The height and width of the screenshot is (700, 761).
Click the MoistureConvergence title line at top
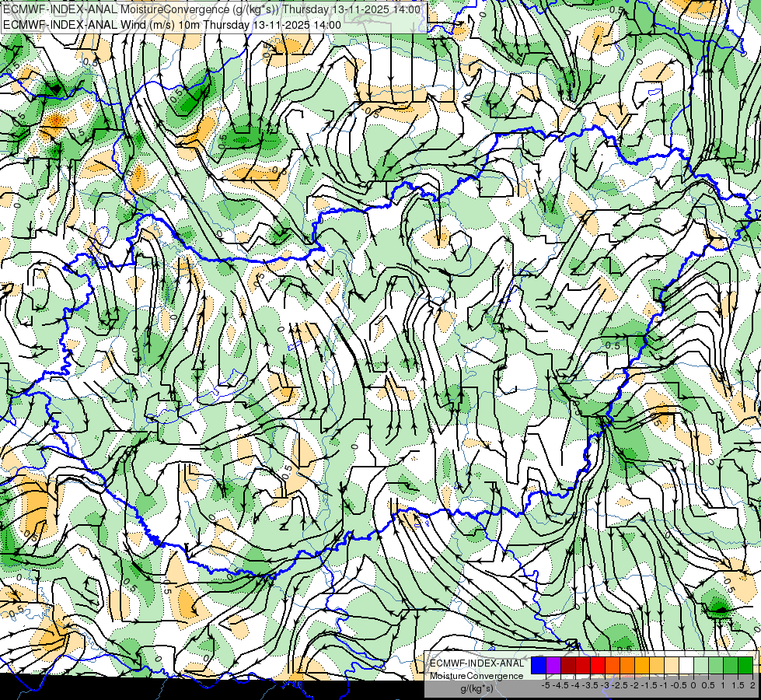point(211,9)
